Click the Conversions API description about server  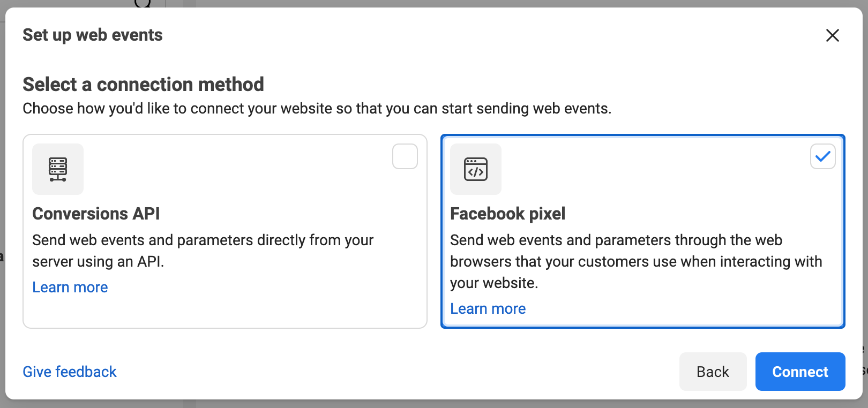[203, 251]
